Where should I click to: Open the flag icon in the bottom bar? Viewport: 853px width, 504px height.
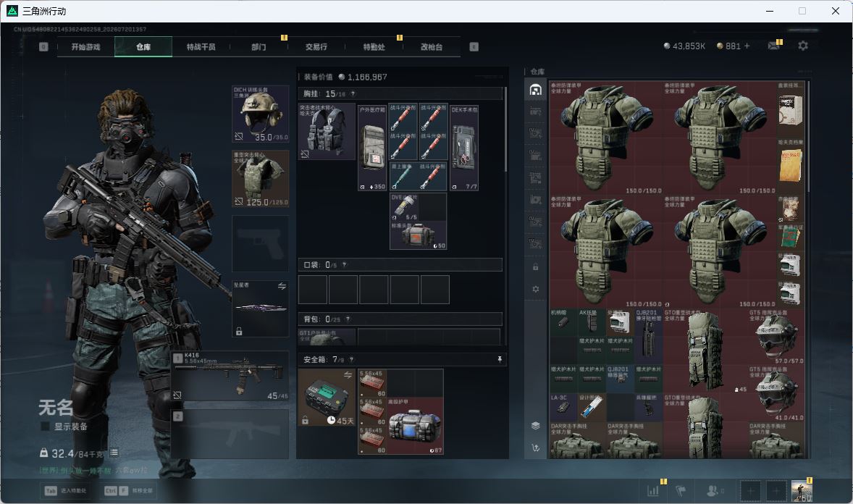(x=681, y=491)
